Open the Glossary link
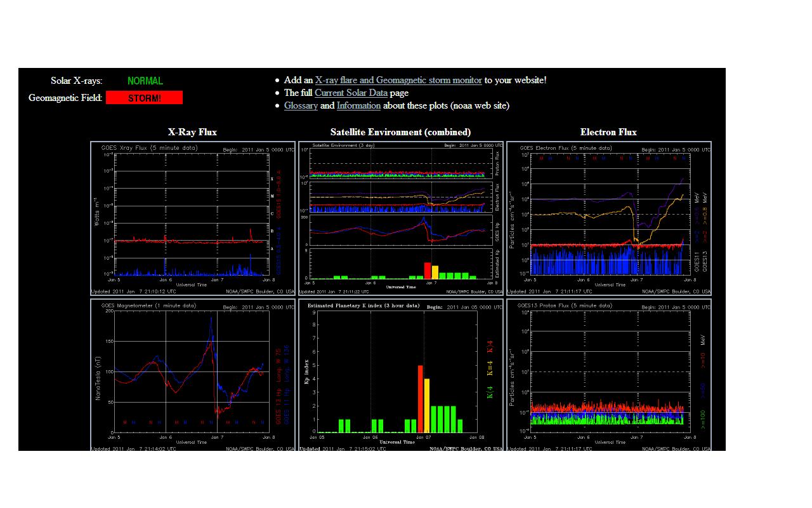The width and height of the screenshot is (812, 508). click(x=301, y=105)
